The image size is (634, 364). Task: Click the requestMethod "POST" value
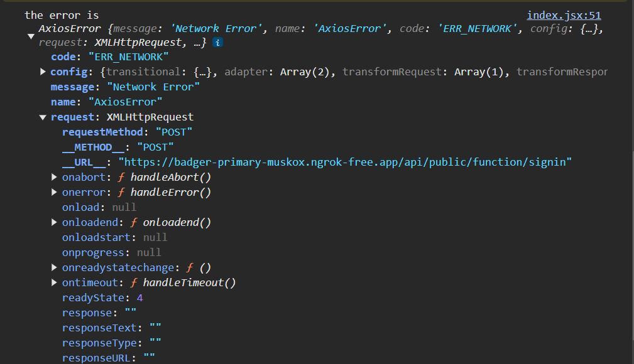[x=173, y=132]
